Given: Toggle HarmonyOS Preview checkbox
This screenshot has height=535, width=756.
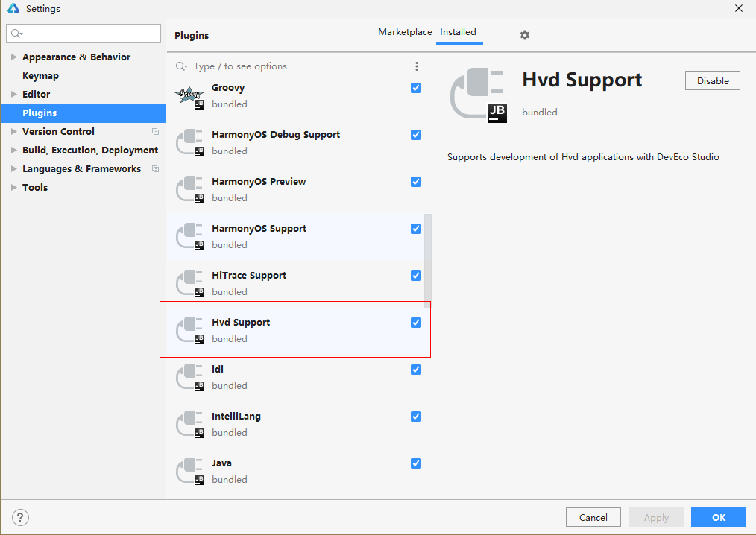Looking at the screenshot, I should click(416, 182).
